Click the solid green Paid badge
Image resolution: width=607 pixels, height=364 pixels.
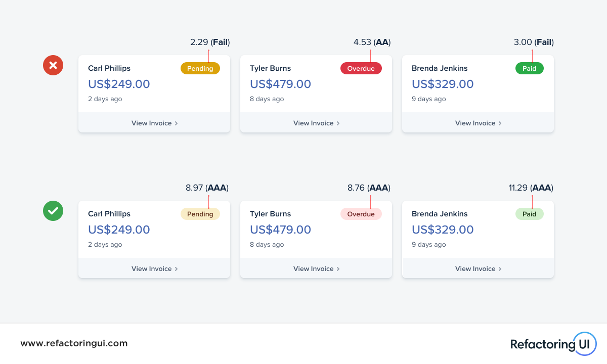point(530,68)
